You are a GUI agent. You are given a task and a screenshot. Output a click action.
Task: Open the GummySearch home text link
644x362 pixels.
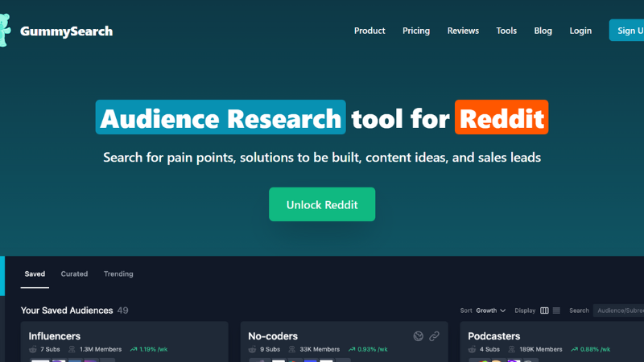pos(66,31)
